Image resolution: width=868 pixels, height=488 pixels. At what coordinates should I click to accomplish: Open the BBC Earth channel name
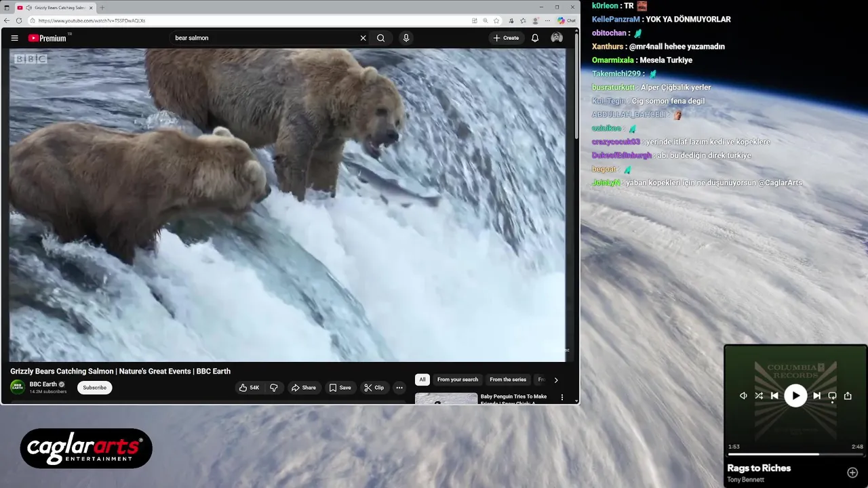43,384
